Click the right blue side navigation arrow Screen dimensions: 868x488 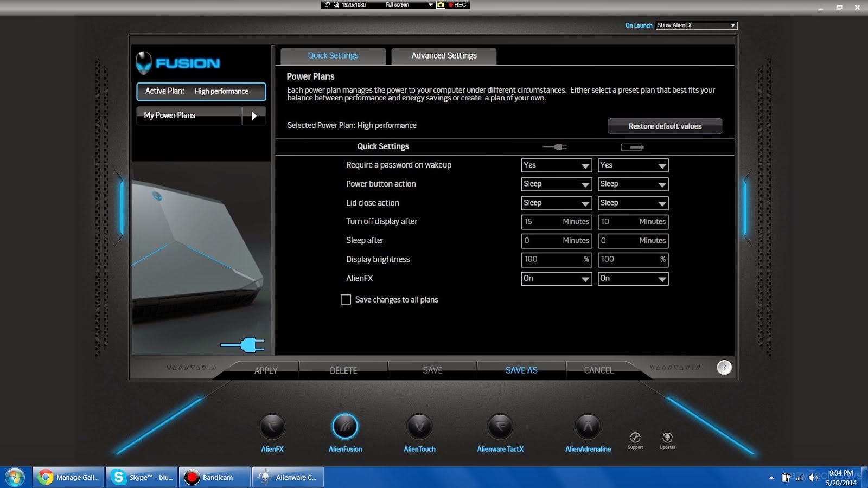point(745,208)
